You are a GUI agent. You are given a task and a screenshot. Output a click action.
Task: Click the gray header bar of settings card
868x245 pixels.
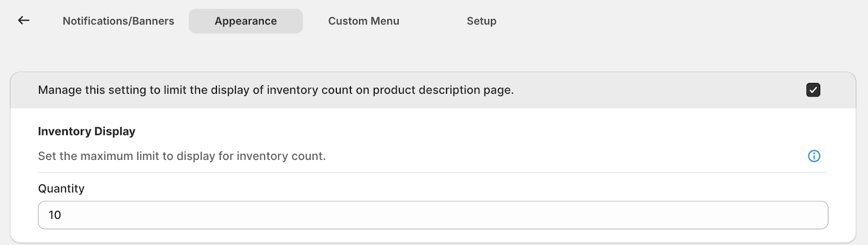click(651, 90)
